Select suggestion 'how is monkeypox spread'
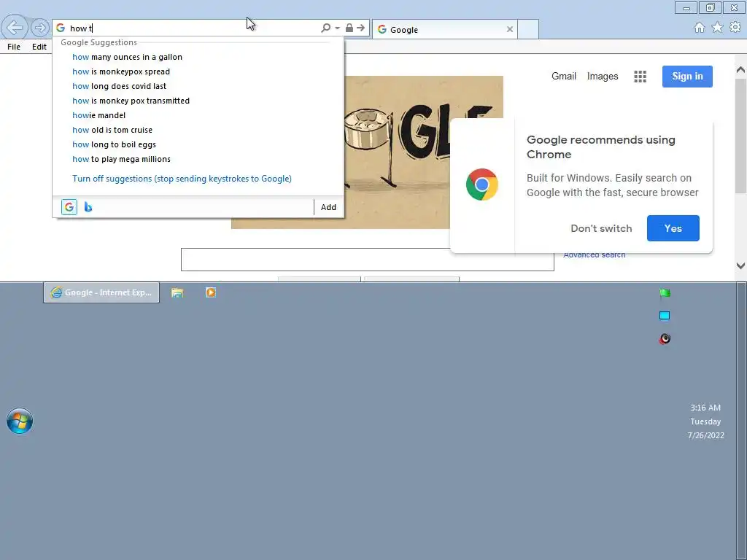The height and width of the screenshot is (560, 747). tap(198, 71)
